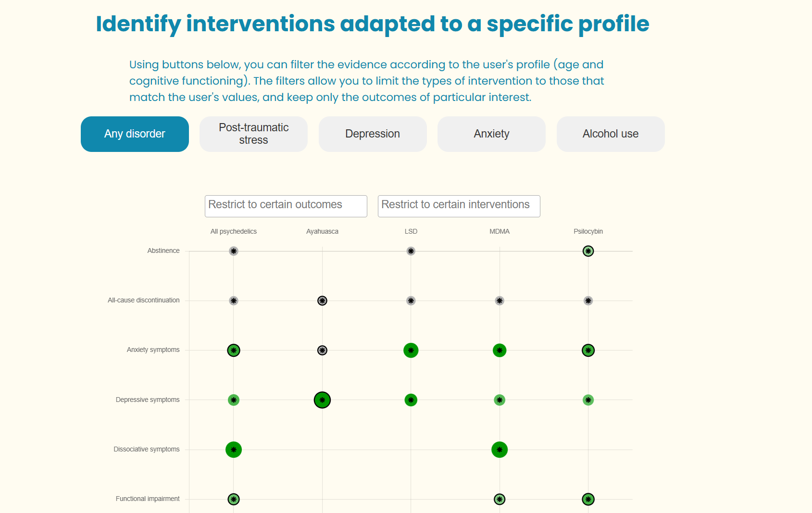This screenshot has width=812, height=513.
Task: Click the Ayahuasca All-cause discontinuation marker
Action: [x=322, y=301]
